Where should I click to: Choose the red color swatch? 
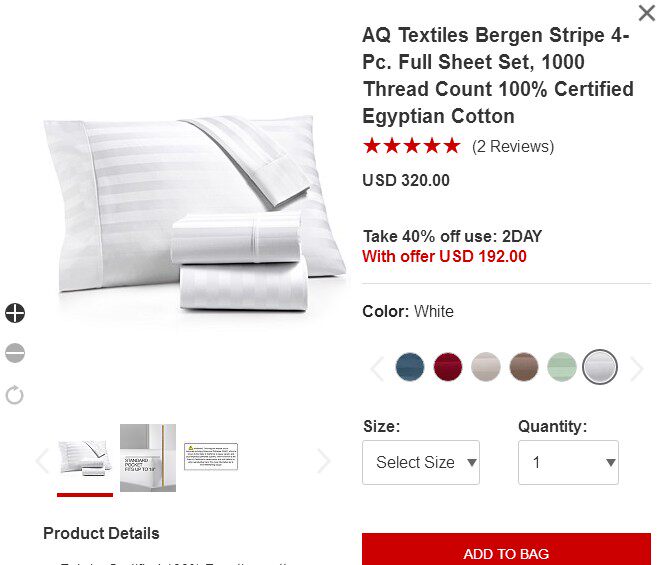point(448,367)
